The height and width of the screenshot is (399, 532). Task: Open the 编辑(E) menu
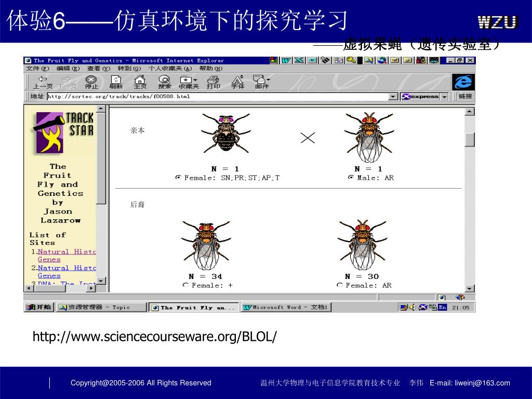click(x=68, y=69)
